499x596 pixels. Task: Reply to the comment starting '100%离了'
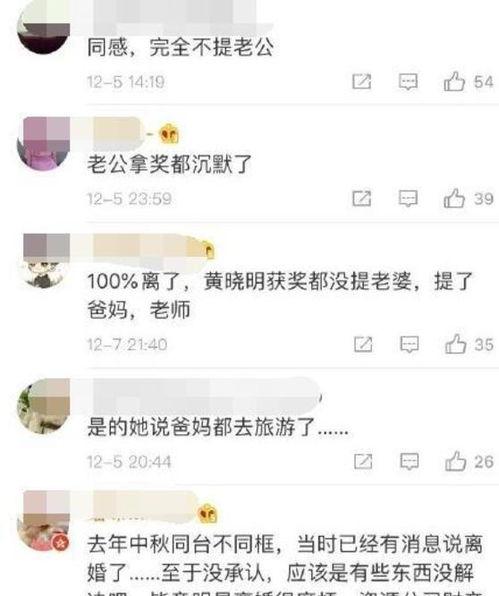tap(409, 344)
